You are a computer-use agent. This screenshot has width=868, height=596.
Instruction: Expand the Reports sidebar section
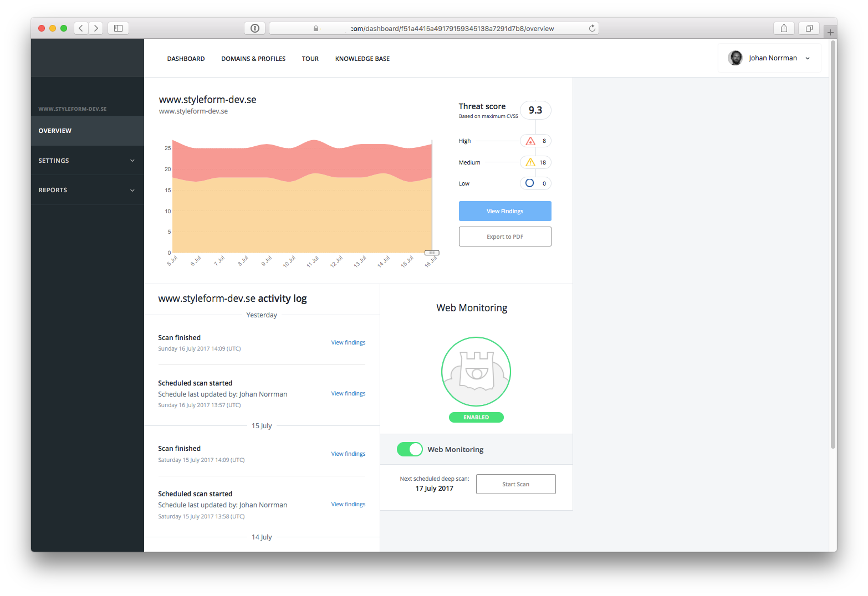88,190
